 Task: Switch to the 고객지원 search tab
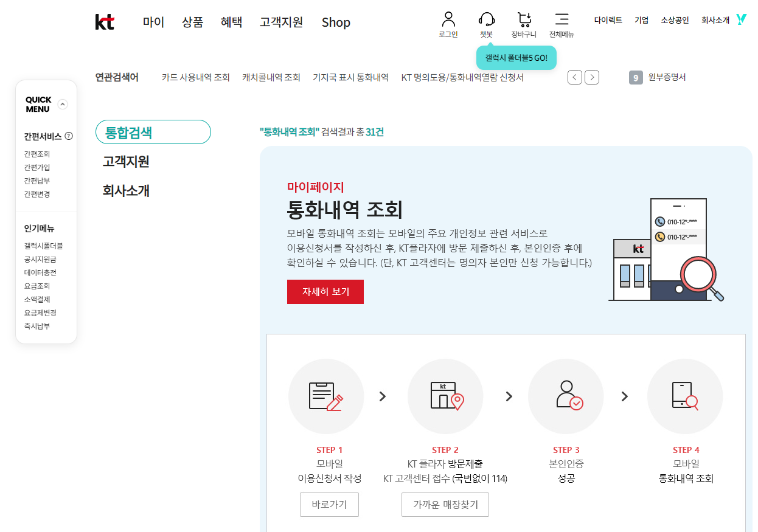tap(126, 161)
